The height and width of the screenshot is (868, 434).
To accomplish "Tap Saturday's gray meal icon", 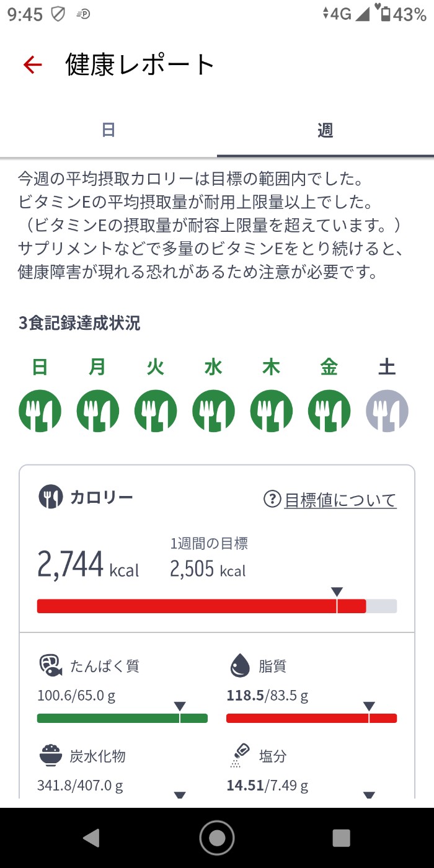I will 387,410.
